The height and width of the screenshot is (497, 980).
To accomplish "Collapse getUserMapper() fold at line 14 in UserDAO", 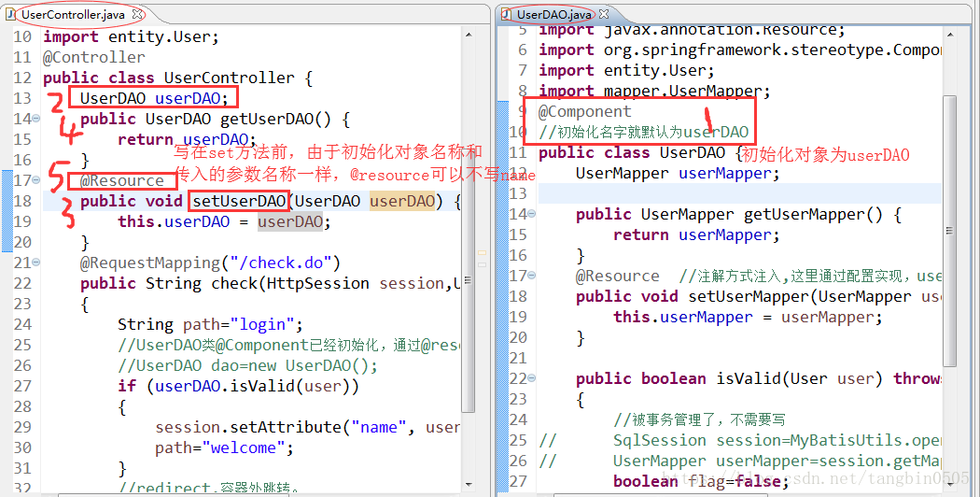I will pyautogui.click(x=532, y=213).
